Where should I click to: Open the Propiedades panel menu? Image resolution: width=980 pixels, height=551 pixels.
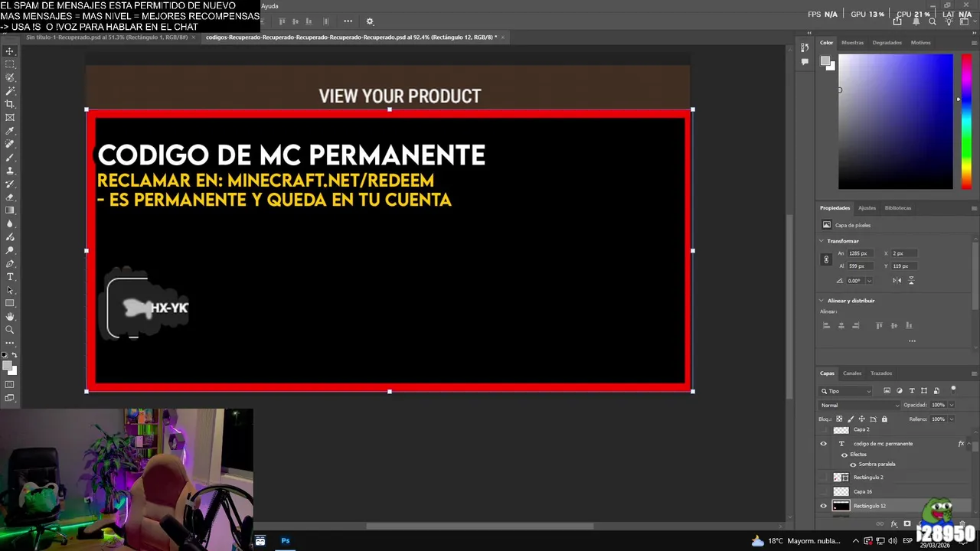974,208
